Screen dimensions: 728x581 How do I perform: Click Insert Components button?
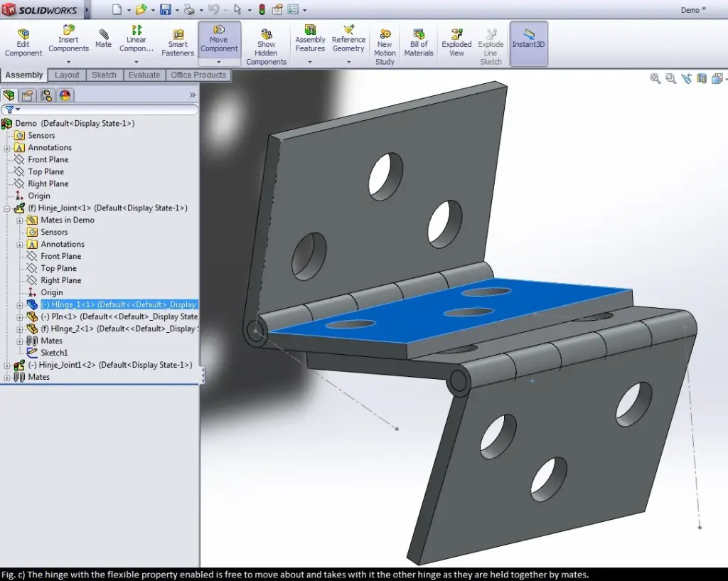tap(68, 39)
